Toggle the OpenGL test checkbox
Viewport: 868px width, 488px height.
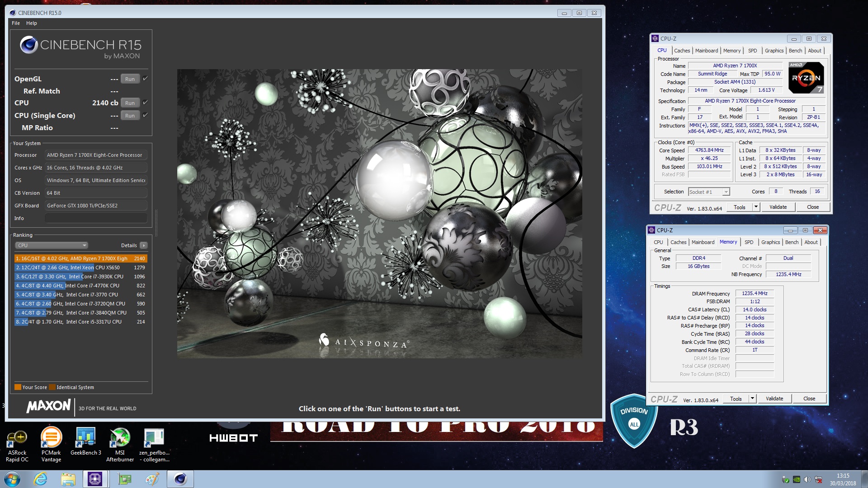[x=145, y=78]
